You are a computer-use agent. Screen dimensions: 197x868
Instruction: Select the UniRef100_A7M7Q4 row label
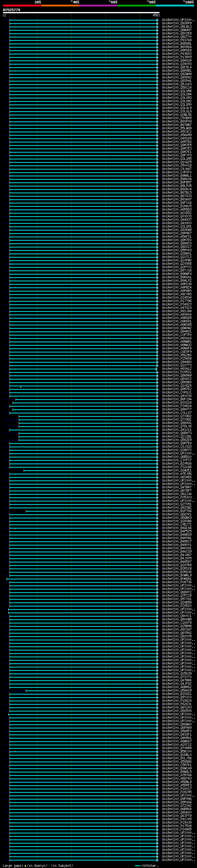click(177, 775)
